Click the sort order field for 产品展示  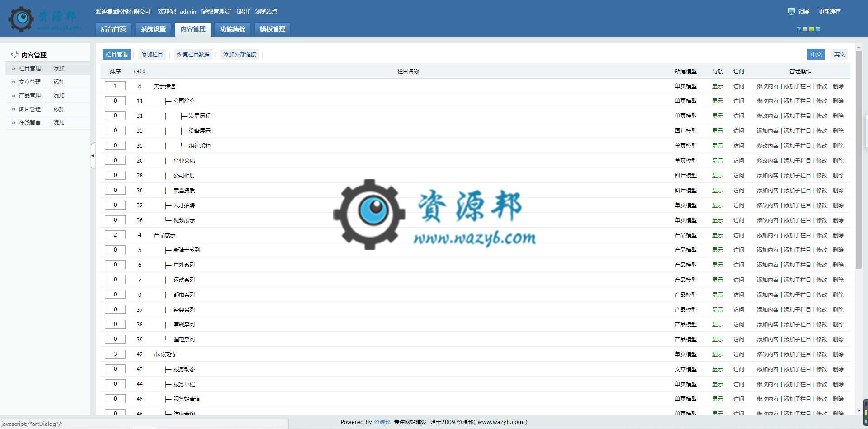(x=115, y=235)
